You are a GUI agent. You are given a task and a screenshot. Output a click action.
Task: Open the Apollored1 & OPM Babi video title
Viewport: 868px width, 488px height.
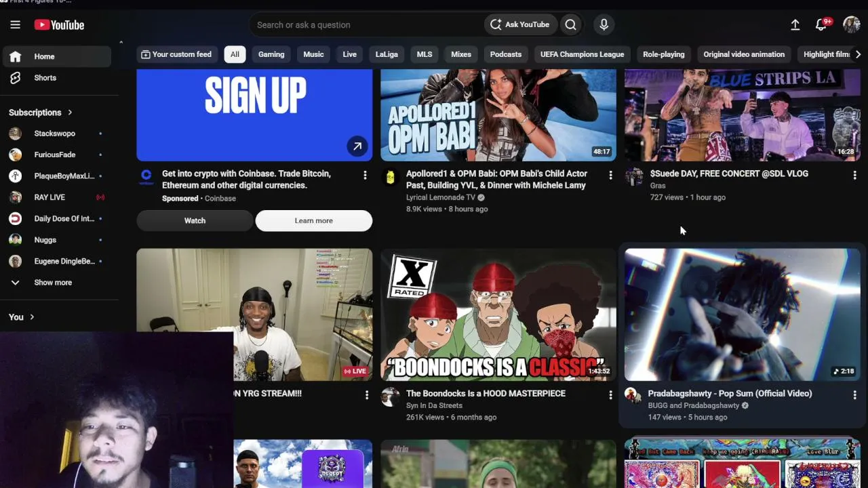[x=496, y=180]
